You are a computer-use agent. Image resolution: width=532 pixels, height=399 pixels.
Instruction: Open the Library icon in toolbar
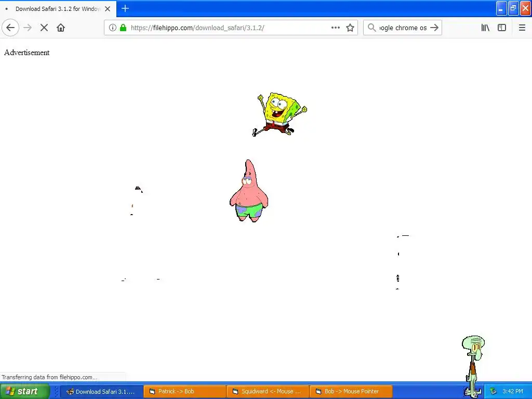[x=485, y=28]
